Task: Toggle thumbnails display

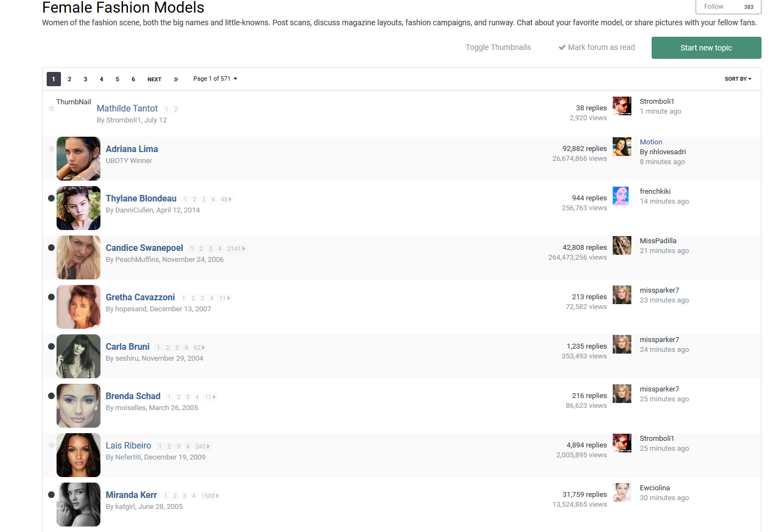Action: tap(498, 48)
